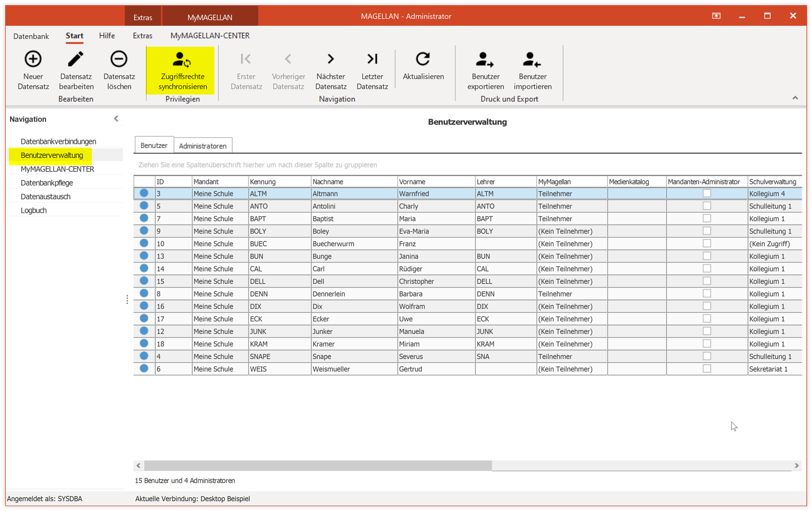
Task: Enable Mandanten-Administrator checkbox for Buecherwurm row
Action: [x=707, y=243]
